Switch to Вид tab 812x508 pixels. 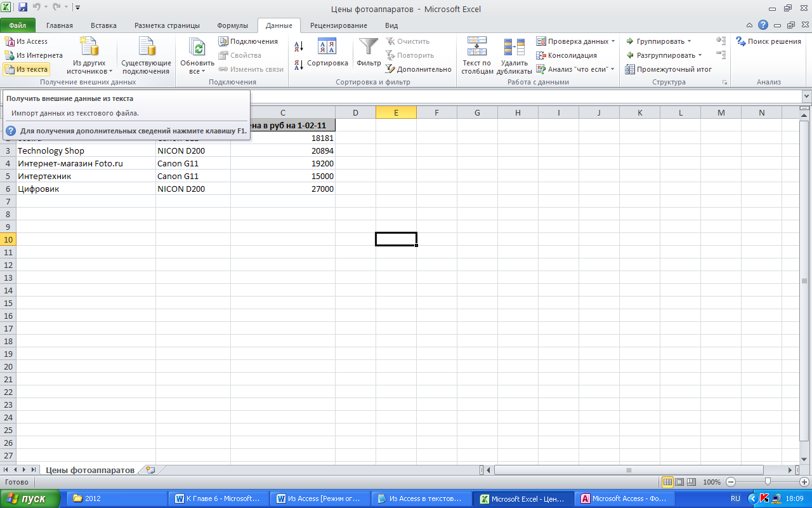(391, 25)
